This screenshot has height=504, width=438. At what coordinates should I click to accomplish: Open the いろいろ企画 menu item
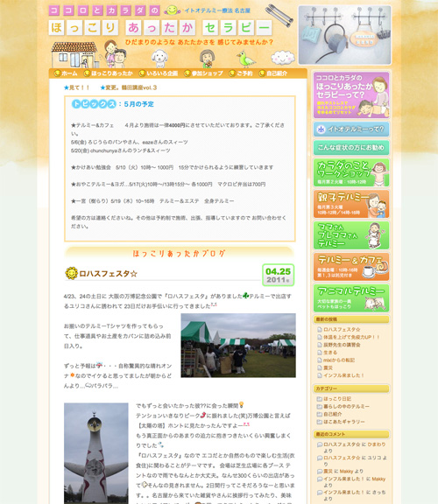[159, 73]
